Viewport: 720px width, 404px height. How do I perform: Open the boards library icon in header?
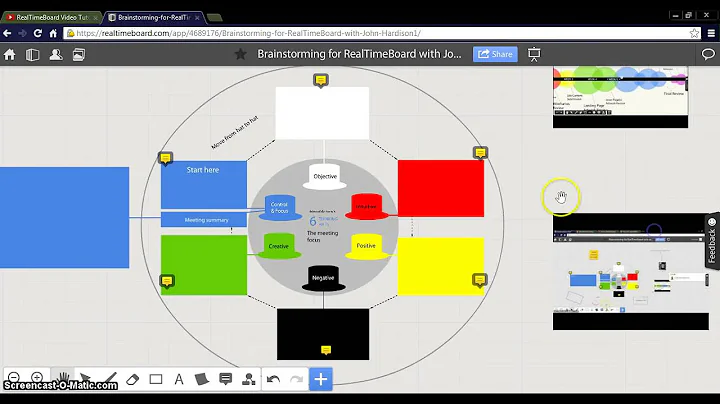pos(32,55)
